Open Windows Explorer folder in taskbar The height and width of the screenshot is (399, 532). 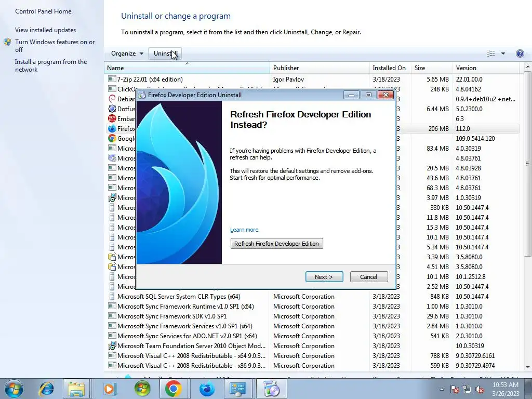[x=76, y=389]
